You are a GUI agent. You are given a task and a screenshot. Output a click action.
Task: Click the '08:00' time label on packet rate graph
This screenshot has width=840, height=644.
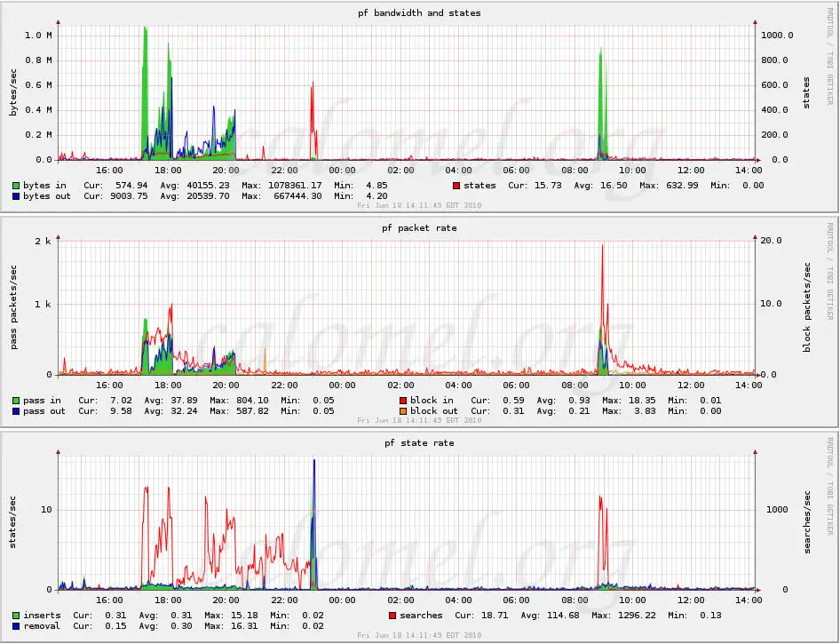pos(575,386)
